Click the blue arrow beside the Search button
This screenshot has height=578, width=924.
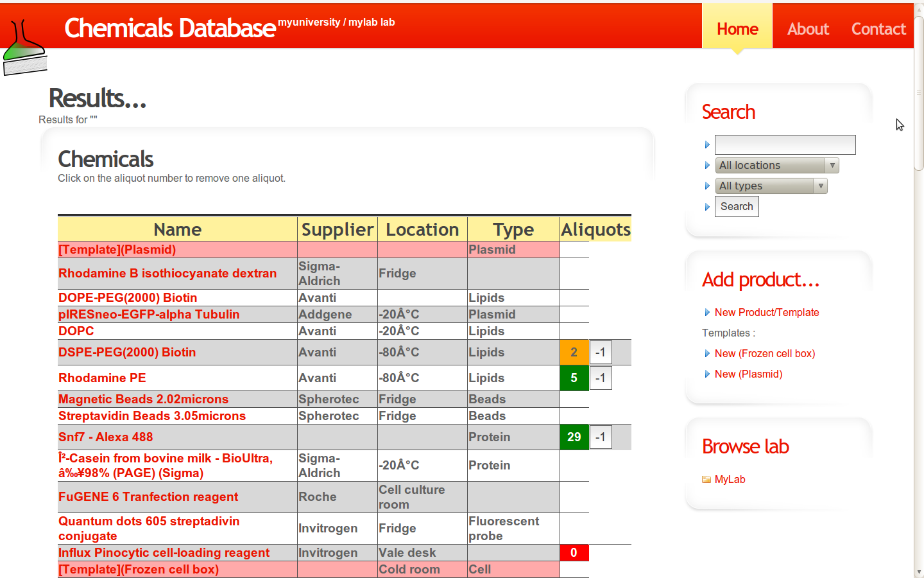[x=708, y=206]
